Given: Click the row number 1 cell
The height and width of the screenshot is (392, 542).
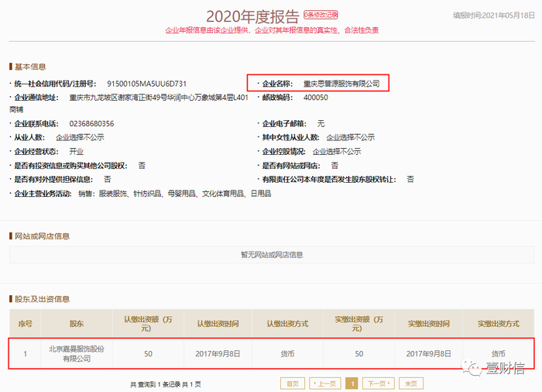Looking at the screenshot, I should click(26, 353).
